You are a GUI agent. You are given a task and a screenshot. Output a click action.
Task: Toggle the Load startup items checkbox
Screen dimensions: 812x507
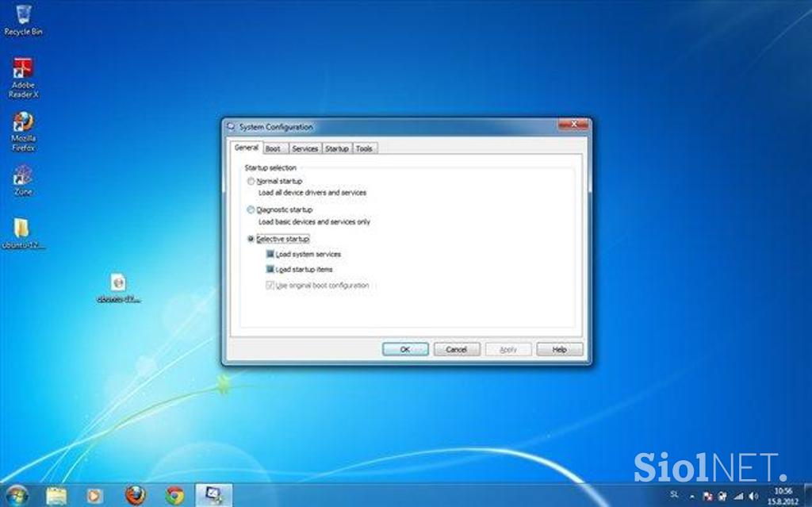[x=271, y=270]
